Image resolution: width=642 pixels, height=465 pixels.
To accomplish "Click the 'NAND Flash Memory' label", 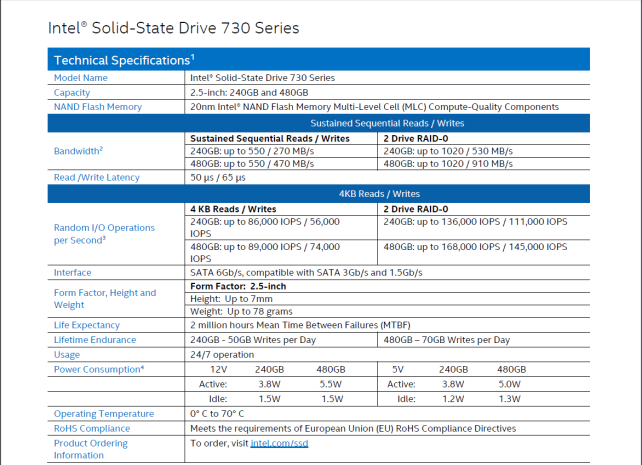I will (98, 107).
